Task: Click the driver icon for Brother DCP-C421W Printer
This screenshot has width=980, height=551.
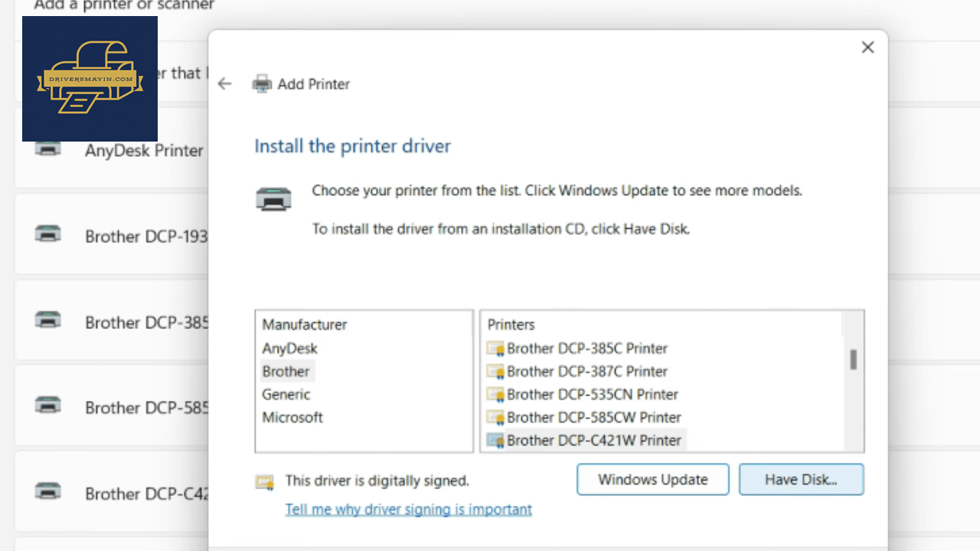Action: (x=496, y=441)
